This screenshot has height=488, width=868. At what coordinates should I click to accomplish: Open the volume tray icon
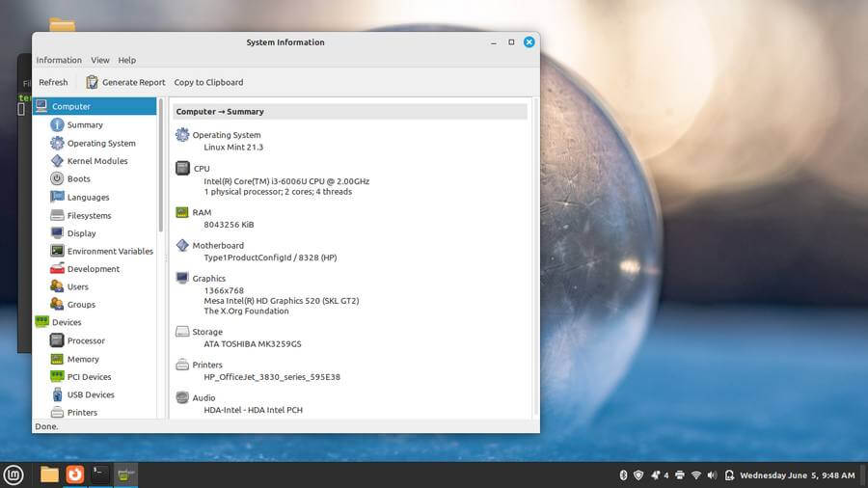pos(712,475)
